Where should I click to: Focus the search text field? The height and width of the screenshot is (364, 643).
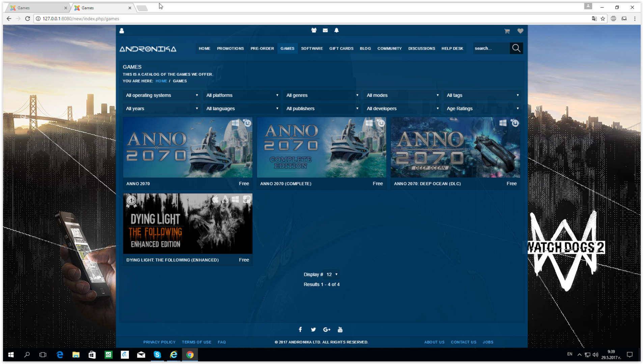(x=491, y=49)
